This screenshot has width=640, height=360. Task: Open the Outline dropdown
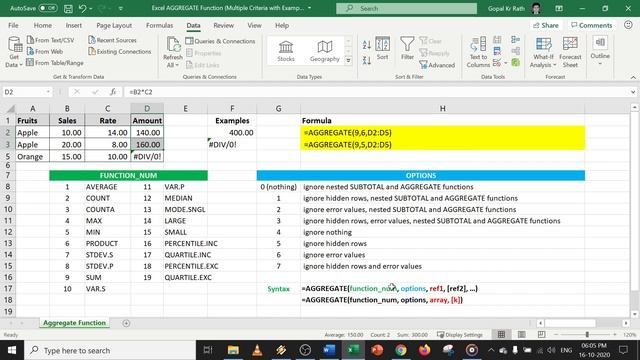point(600,51)
